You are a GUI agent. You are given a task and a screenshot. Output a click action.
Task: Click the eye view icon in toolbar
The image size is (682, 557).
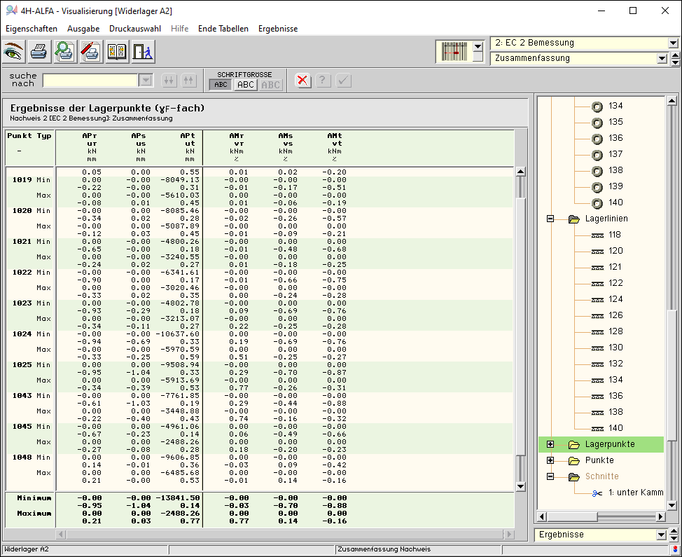(x=13, y=51)
